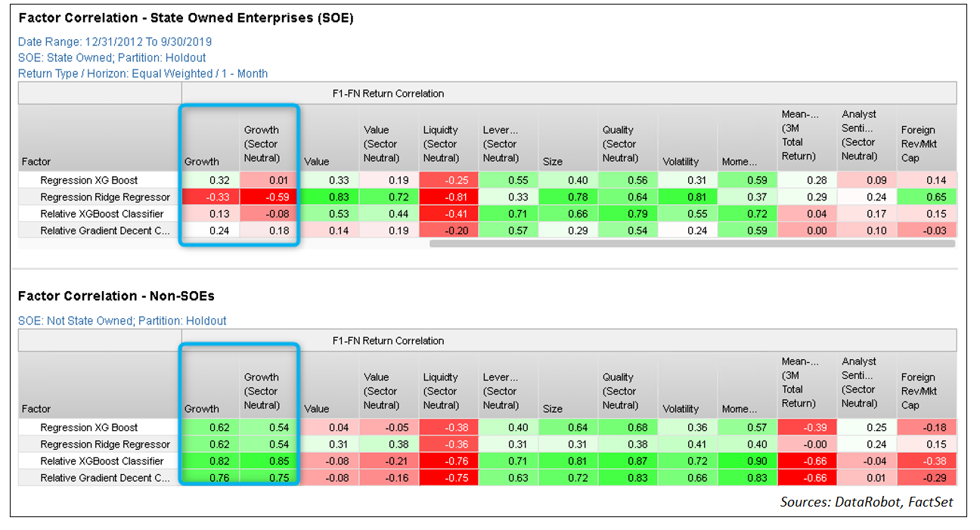Click the red -0.81 liquidity cell
This screenshot has height=530, width=980.
448,197
